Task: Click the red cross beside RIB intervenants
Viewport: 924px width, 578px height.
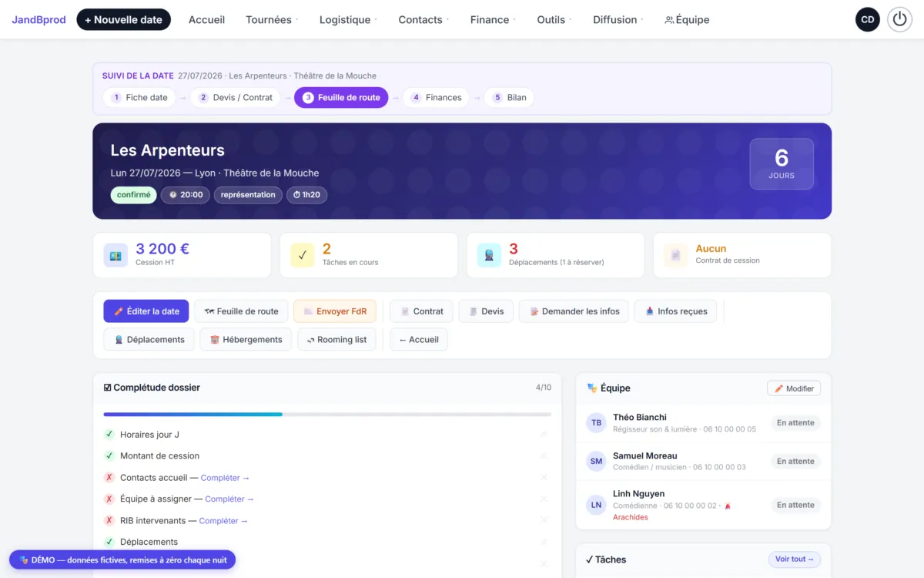Action: (x=109, y=520)
